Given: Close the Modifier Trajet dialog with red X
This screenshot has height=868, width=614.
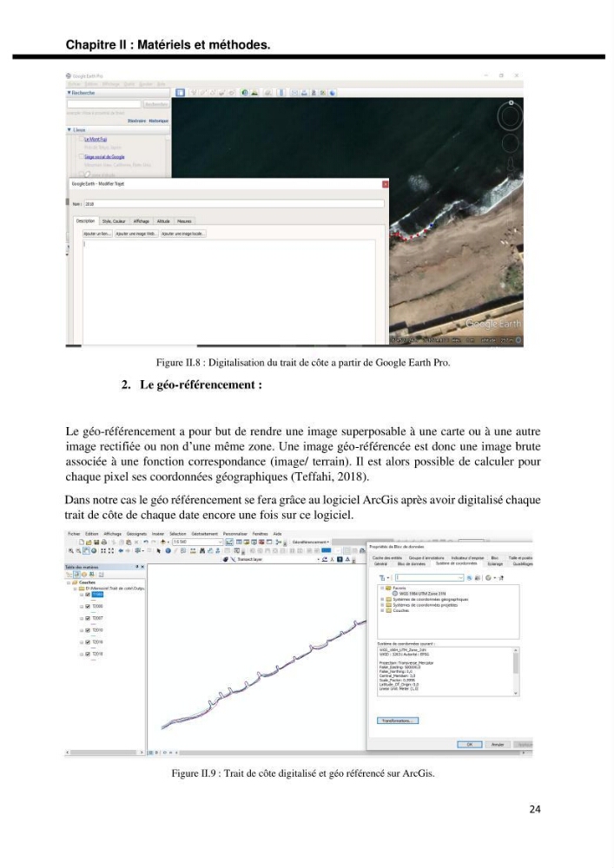Looking at the screenshot, I should point(386,184).
